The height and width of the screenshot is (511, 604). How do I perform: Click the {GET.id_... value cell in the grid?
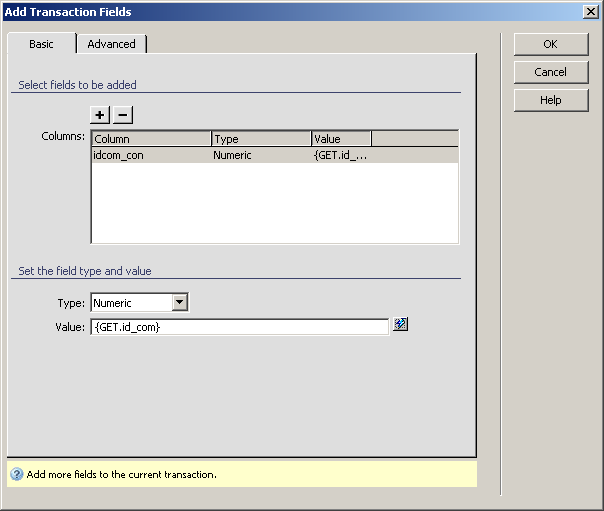click(340, 155)
